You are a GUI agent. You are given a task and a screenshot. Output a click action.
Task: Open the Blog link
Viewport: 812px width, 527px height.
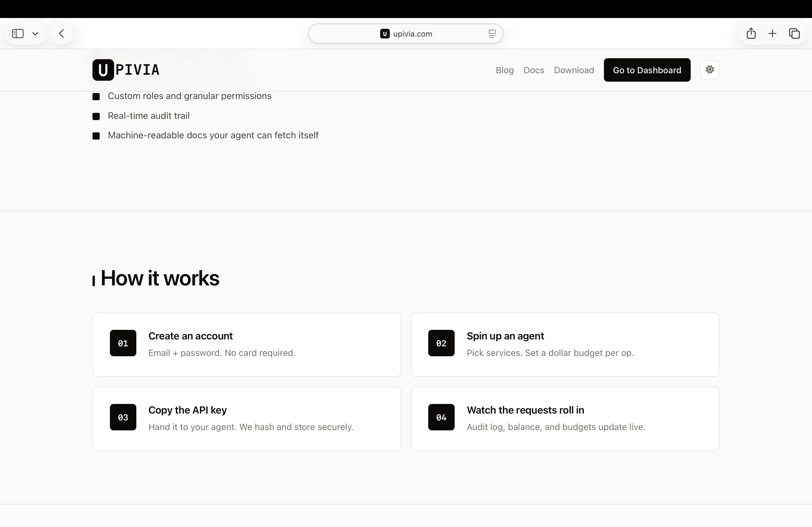click(x=504, y=70)
